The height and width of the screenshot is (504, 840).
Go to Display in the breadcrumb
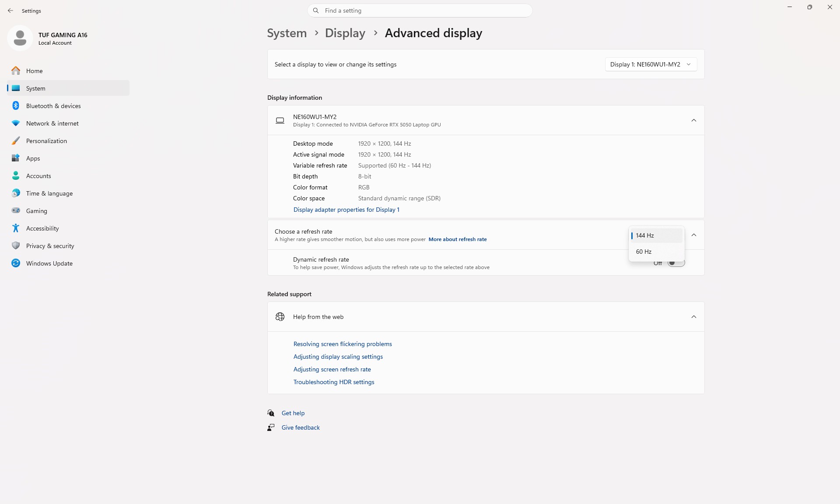345,33
